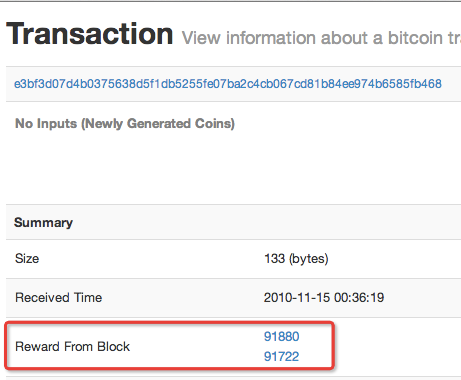
Task: Open the transaction hash link starting with e3bf3d07
Action: point(228,84)
